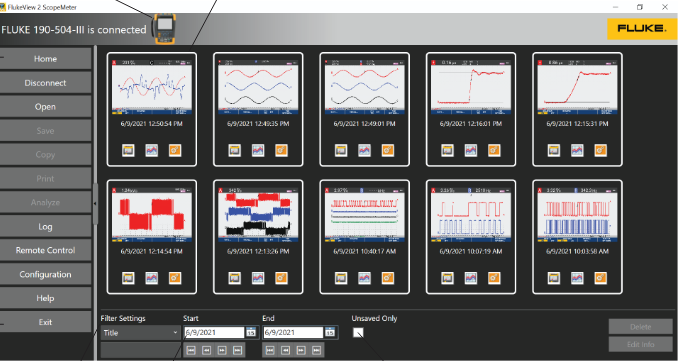This screenshot has height=361, width=678.
Task: Open the Configuration page
Action: (45, 275)
